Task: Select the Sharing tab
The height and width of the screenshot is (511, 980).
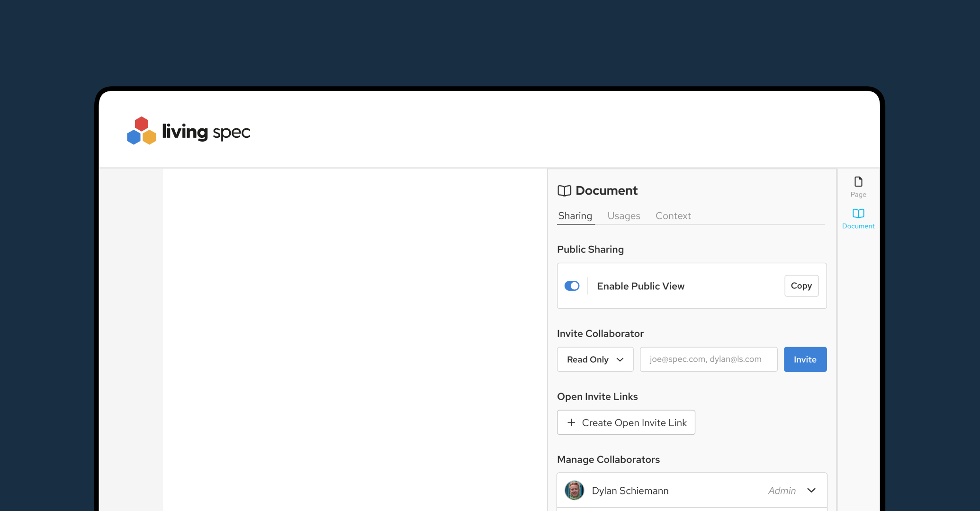Action: (575, 216)
